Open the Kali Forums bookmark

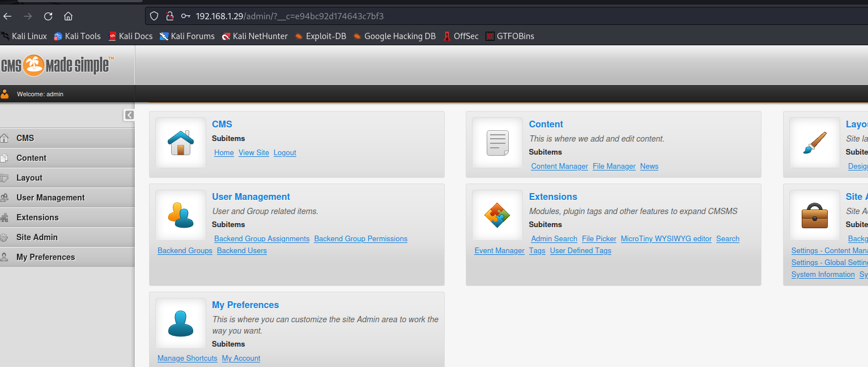point(187,36)
